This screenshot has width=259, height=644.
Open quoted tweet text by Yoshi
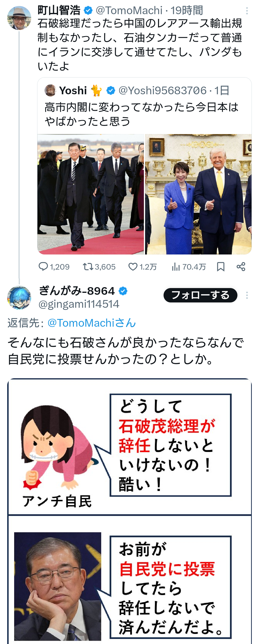tap(141, 114)
